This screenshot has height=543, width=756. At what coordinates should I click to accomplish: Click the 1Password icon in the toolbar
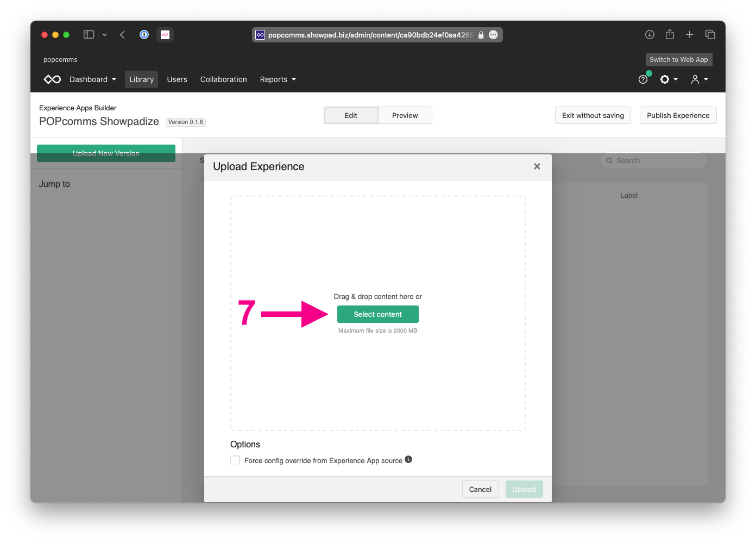[x=144, y=34]
